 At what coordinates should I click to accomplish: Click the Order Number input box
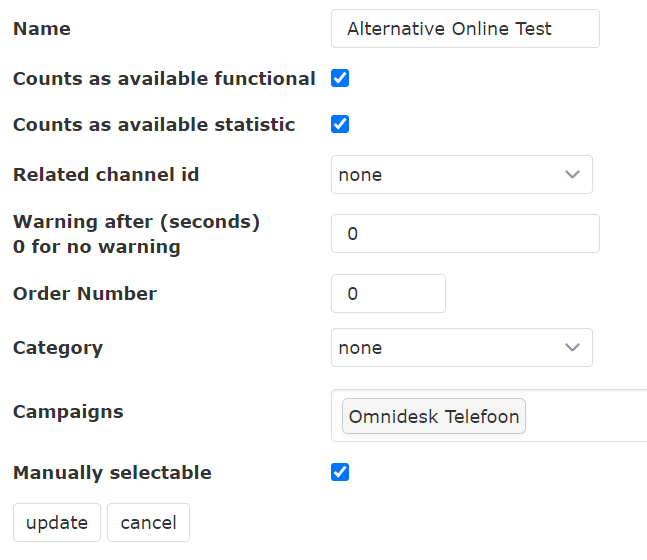[388, 294]
